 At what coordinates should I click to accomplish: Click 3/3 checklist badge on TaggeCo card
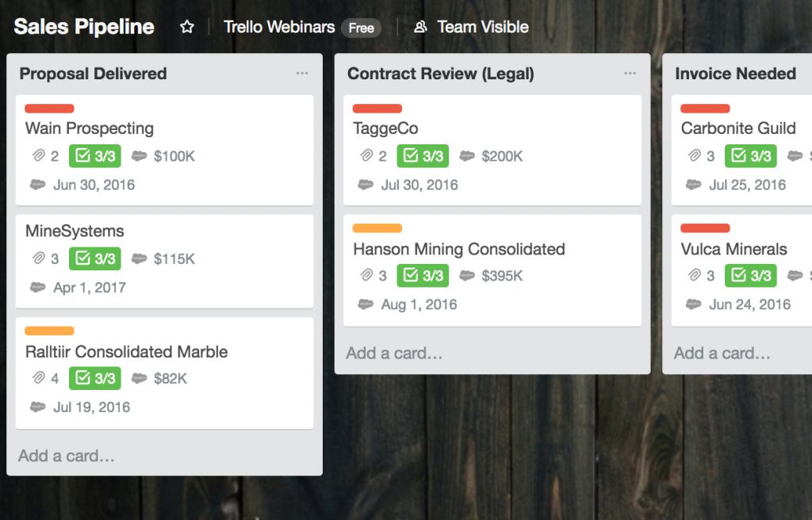coord(423,156)
